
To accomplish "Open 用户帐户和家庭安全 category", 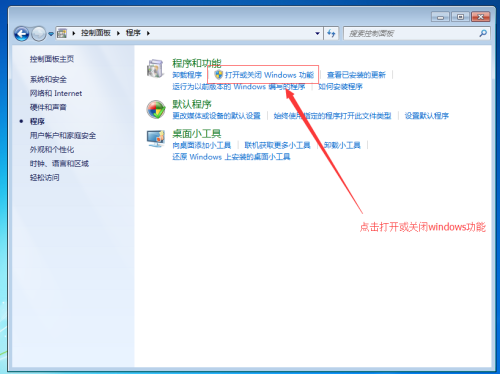I will click(63, 135).
